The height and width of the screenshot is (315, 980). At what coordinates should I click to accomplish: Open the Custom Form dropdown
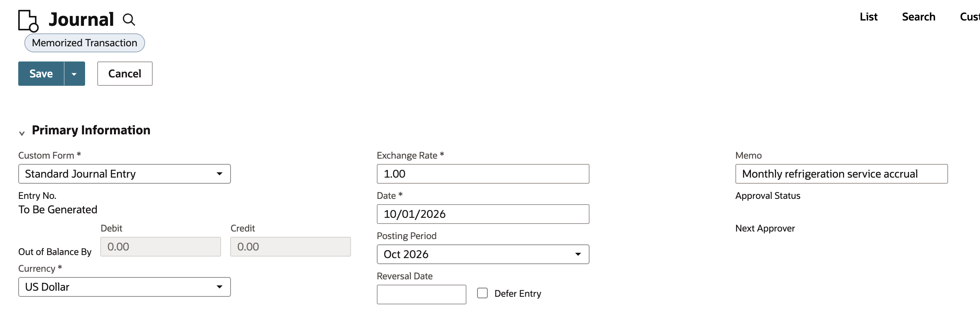coord(125,174)
